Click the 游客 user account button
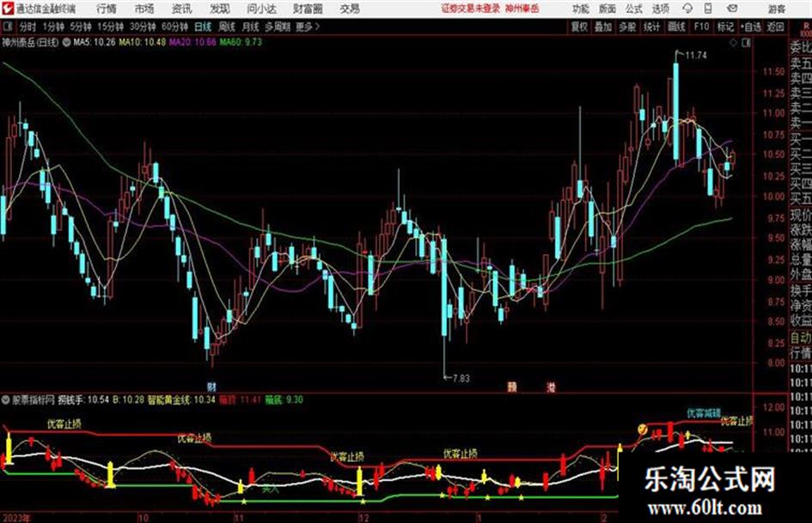Screen dimensions: 812x523 pyautogui.click(x=777, y=9)
